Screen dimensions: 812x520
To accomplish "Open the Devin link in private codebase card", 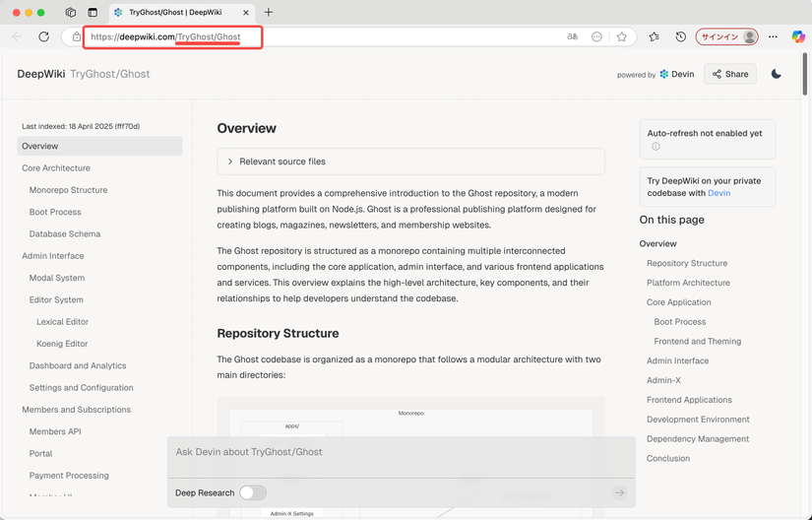I will click(x=718, y=193).
